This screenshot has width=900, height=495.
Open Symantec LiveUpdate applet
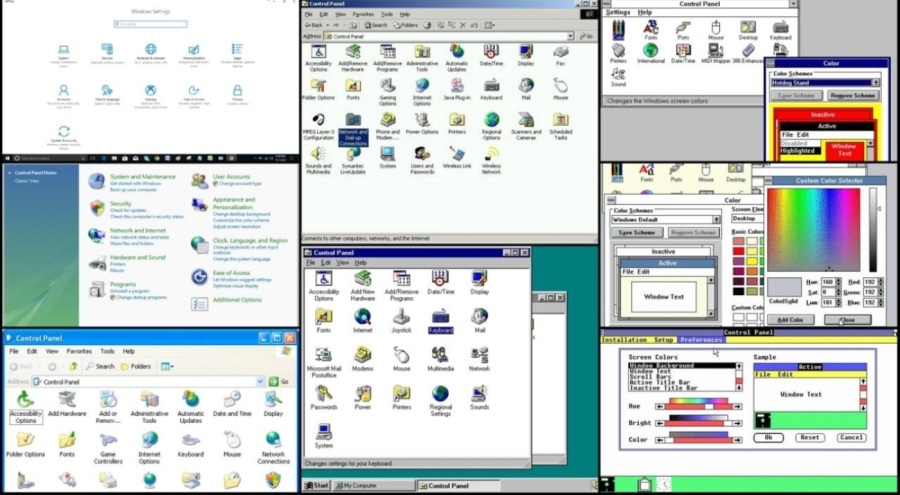pos(353,155)
